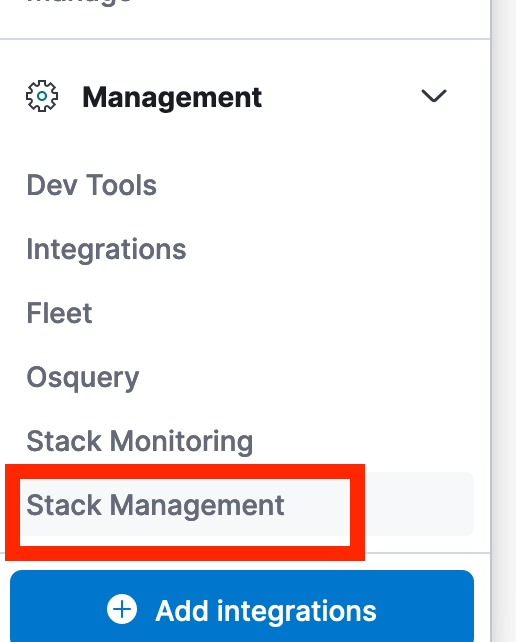Click the cut-off Manage link at the top

click(x=79, y=2)
